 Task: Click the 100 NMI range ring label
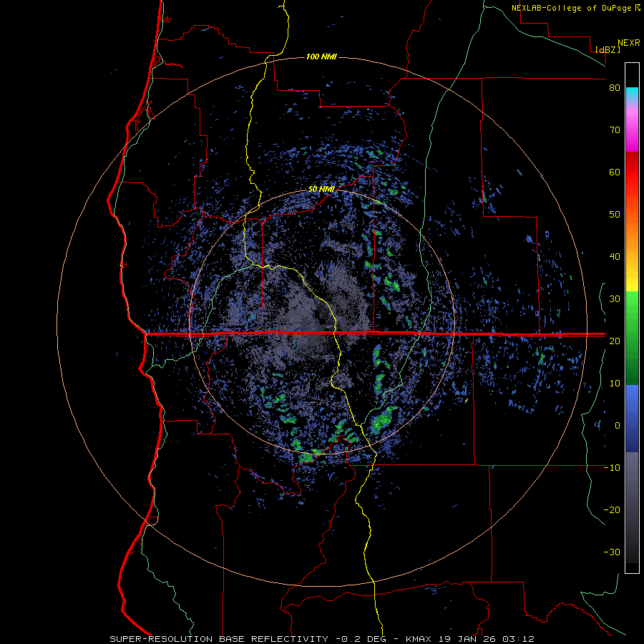[x=321, y=57]
